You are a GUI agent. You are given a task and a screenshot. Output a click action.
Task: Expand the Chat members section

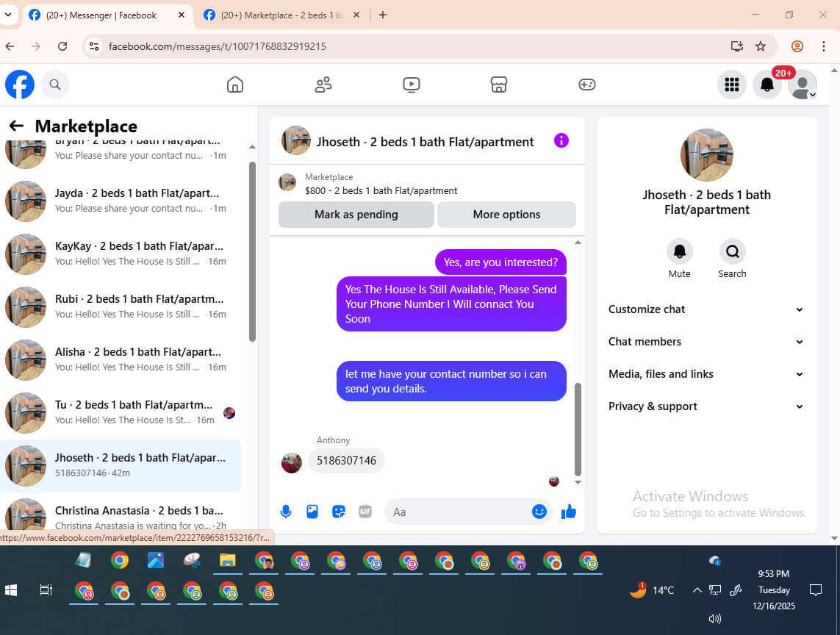pyautogui.click(x=706, y=341)
